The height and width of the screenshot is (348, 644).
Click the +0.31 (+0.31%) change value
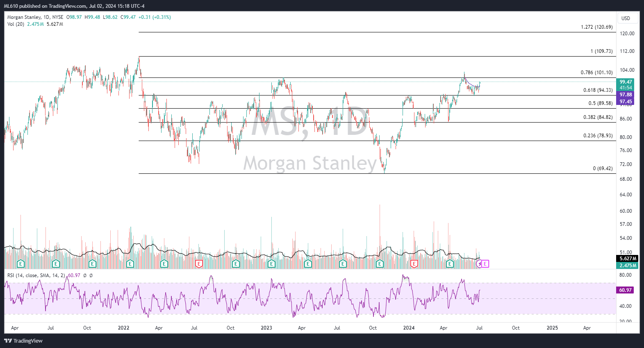click(155, 17)
